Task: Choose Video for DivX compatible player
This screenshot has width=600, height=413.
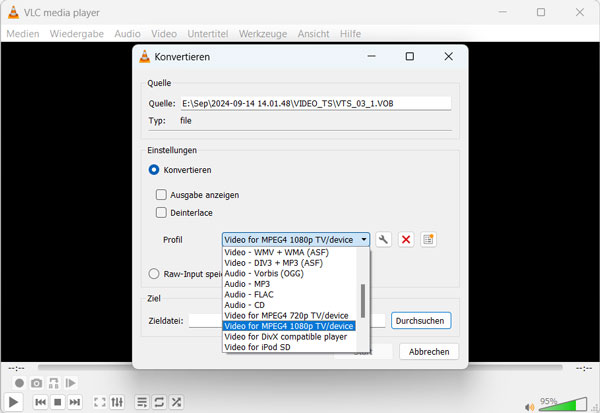Action: point(290,337)
